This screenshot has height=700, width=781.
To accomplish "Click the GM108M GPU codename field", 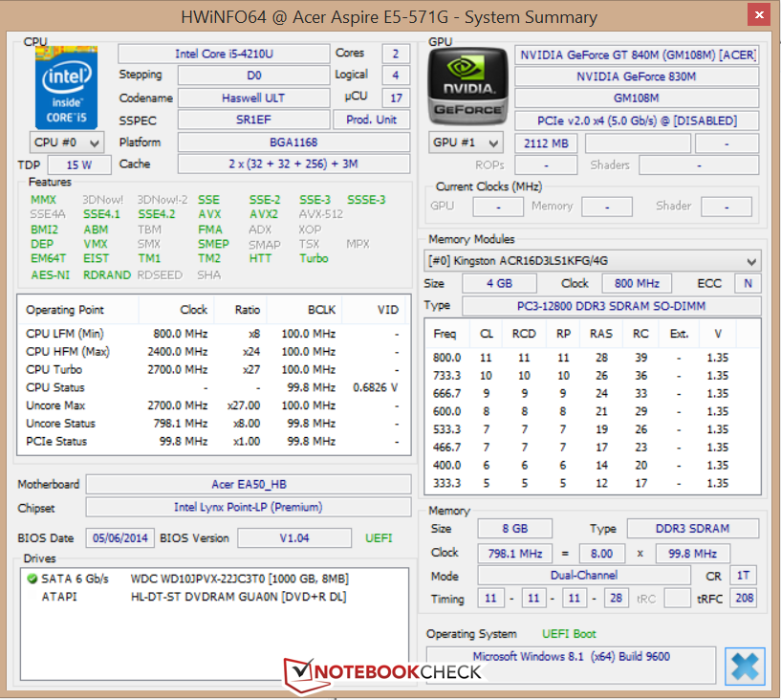I will click(637, 98).
